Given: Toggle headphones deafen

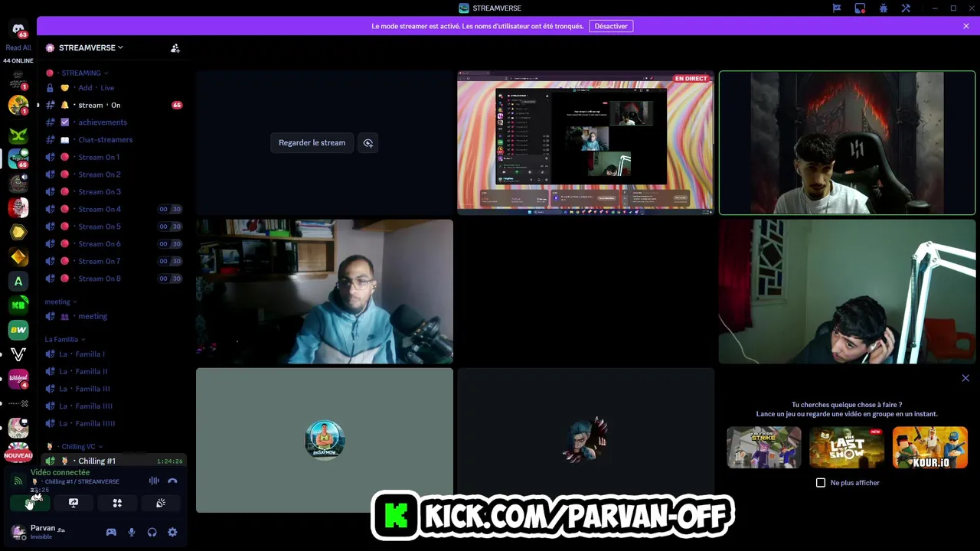Looking at the screenshot, I should (152, 532).
